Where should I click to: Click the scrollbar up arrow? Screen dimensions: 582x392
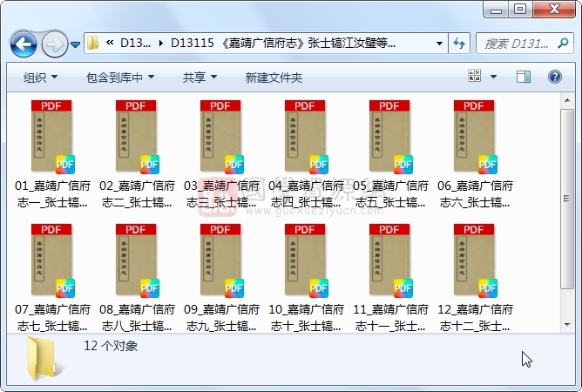tap(567, 100)
